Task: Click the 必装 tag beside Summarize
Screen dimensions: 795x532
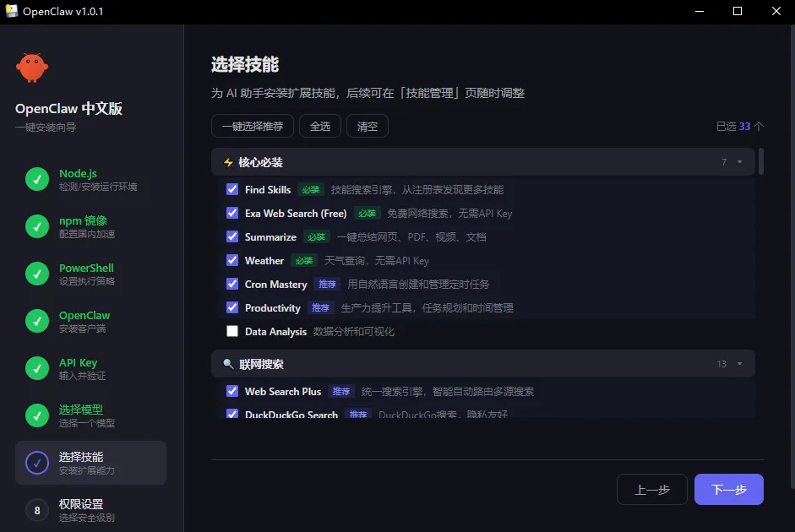Action: coord(316,236)
